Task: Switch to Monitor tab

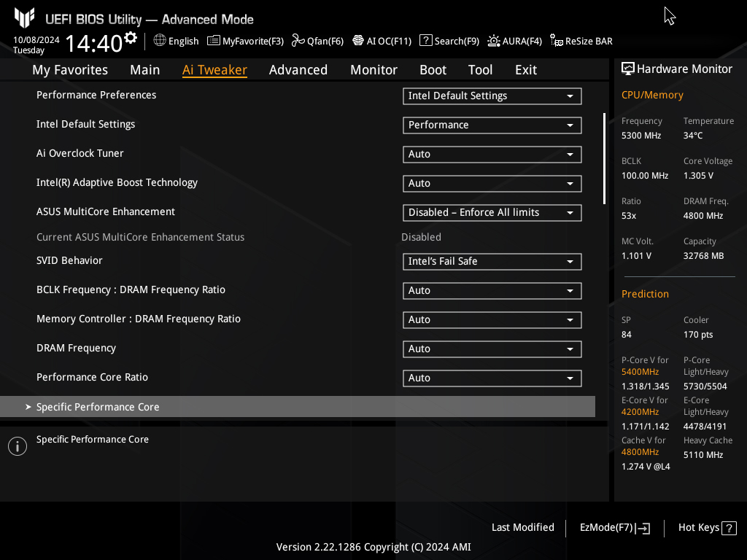Action: (374, 70)
